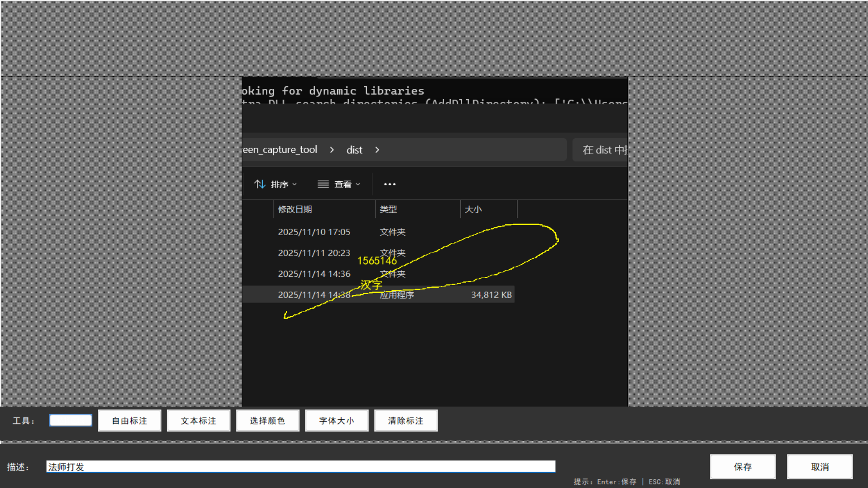
Task: Expand the chevron after een_capture_tool breadcrumb
Action: pyautogui.click(x=332, y=150)
